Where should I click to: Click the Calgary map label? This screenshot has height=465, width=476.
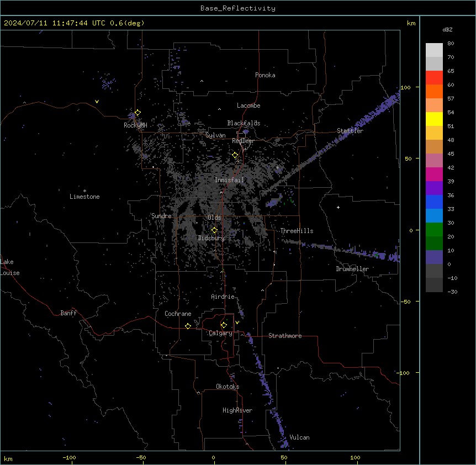click(221, 333)
